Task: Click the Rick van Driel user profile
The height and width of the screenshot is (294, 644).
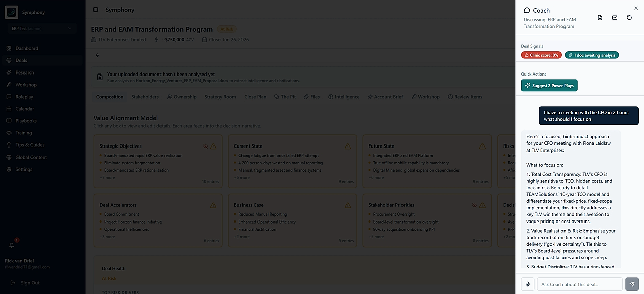Action: (x=27, y=264)
